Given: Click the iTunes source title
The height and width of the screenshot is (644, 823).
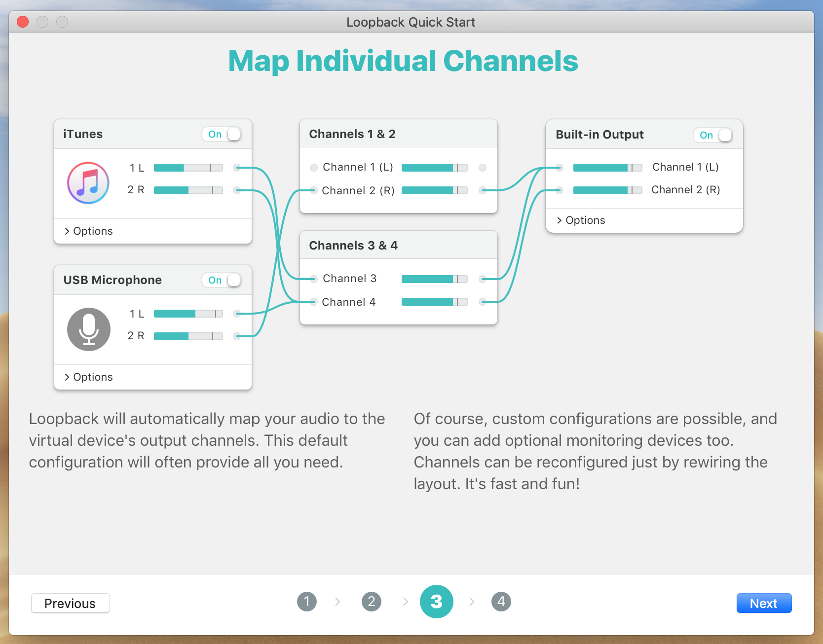Looking at the screenshot, I should 83,134.
